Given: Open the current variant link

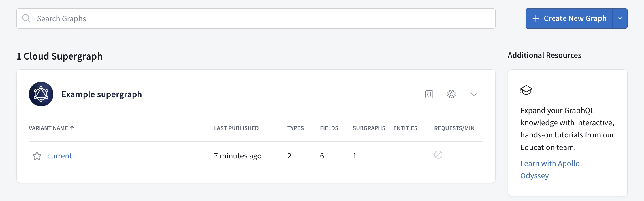Looking at the screenshot, I should coord(59,156).
